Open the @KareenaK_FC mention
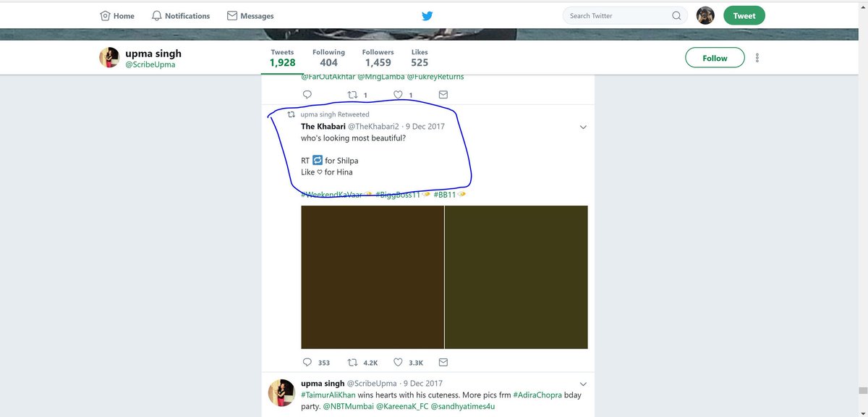This screenshot has height=417, width=868. pos(401,406)
